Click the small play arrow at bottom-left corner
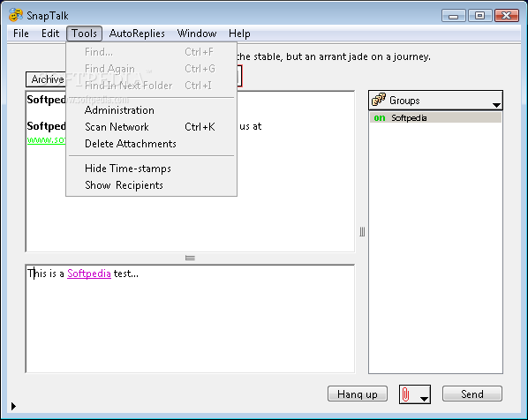The image size is (528, 420). 13,406
